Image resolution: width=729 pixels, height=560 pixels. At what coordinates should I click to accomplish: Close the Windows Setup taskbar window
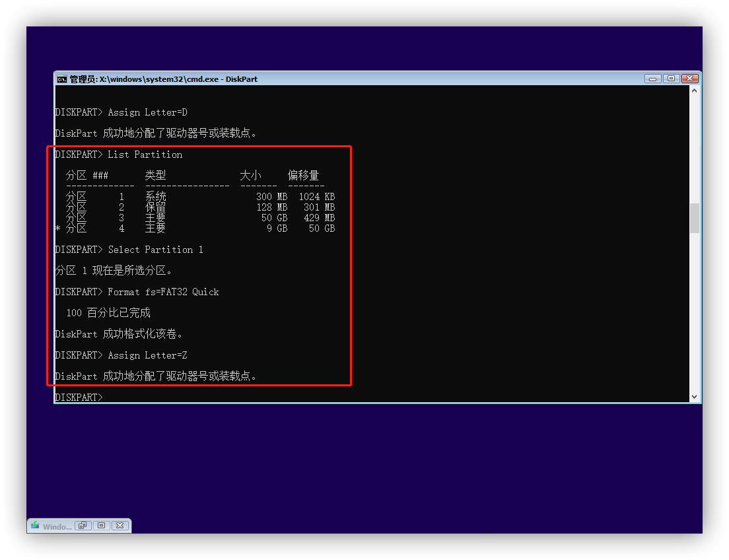120,525
